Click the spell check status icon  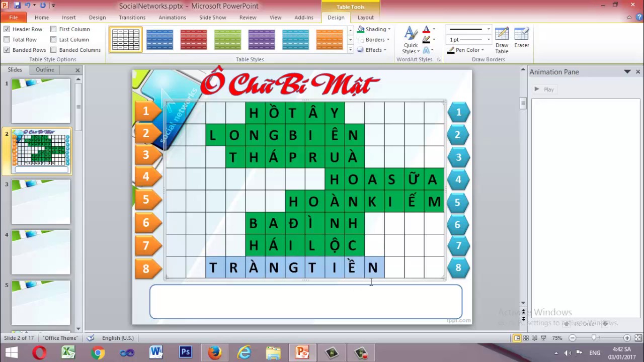[91, 338]
